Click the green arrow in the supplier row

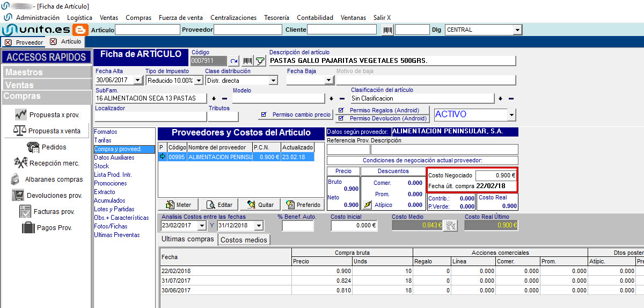(x=162, y=156)
